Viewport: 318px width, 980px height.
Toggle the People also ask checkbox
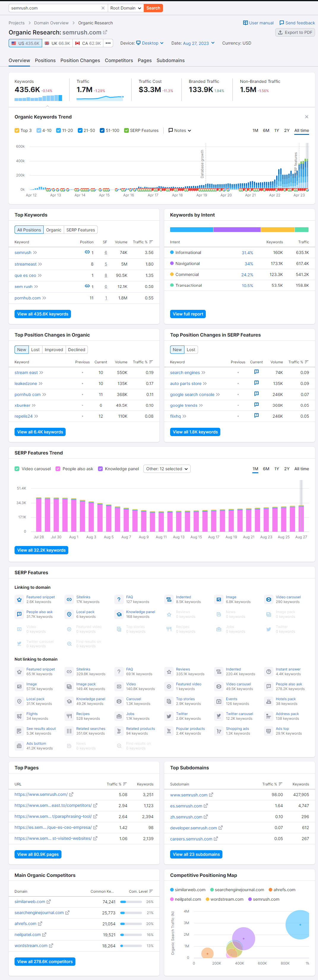[58, 469]
